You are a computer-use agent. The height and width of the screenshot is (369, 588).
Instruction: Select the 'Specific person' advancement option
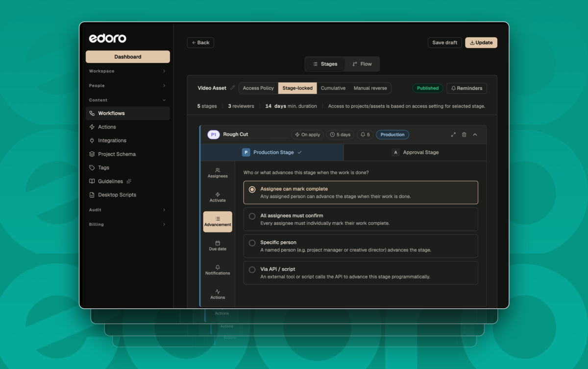[x=361, y=246]
